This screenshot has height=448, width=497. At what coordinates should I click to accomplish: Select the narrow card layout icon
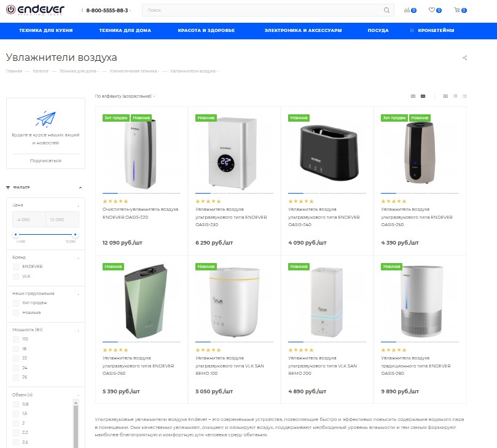(x=413, y=96)
